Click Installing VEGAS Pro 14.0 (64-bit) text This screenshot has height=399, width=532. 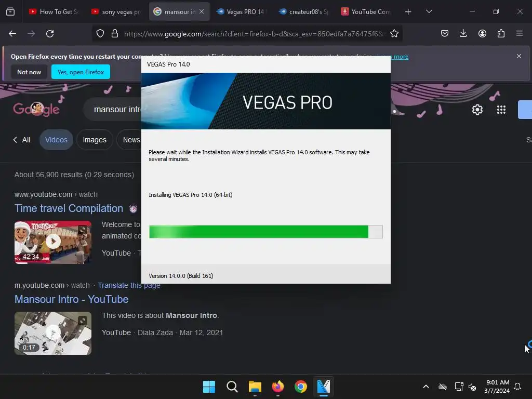[190, 195]
